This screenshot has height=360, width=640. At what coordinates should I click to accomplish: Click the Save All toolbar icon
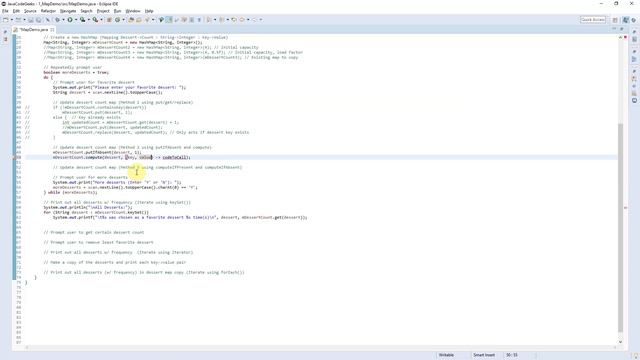click(38, 20)
